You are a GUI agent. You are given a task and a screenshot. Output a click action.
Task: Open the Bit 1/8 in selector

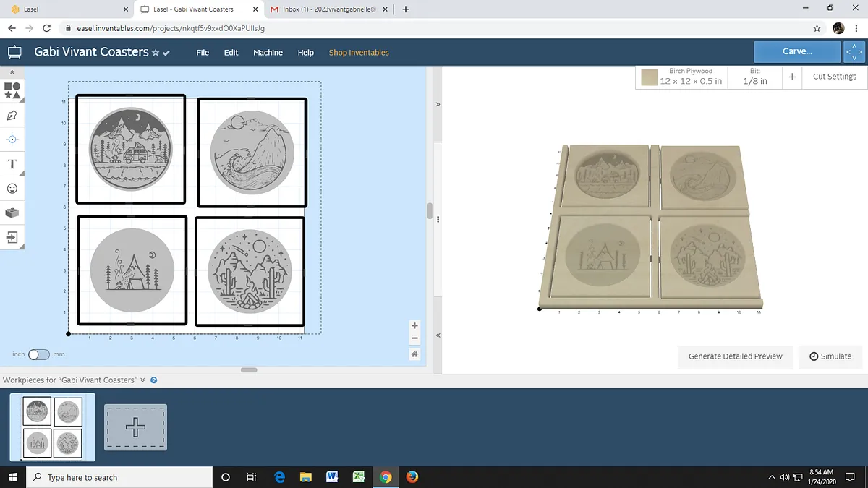pyautogui.click(x=754, y=77)
